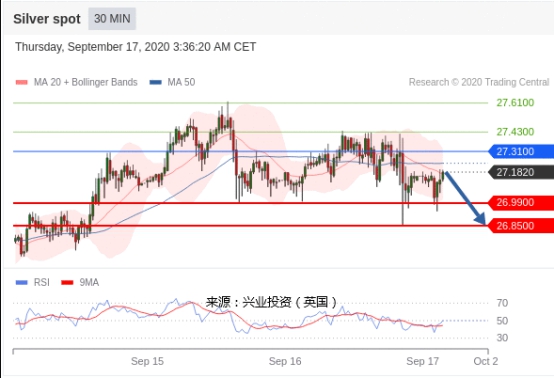554x378 pixels.
Task: Select the RSI 70 level label
Action: click(x=502, y=303)
